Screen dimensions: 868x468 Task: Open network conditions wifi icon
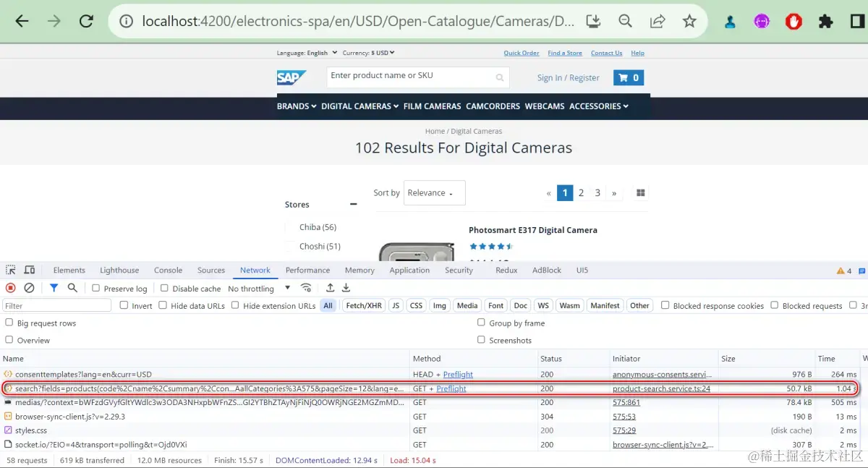(306, 288)
